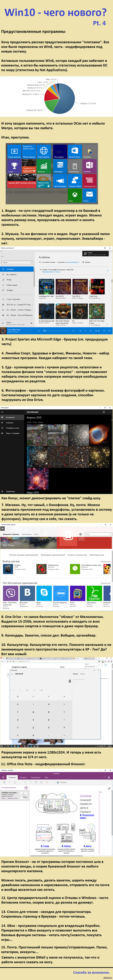Open the Tokyo Tales album cover
This screenshot has height=980, width=113.
(96, 287)
